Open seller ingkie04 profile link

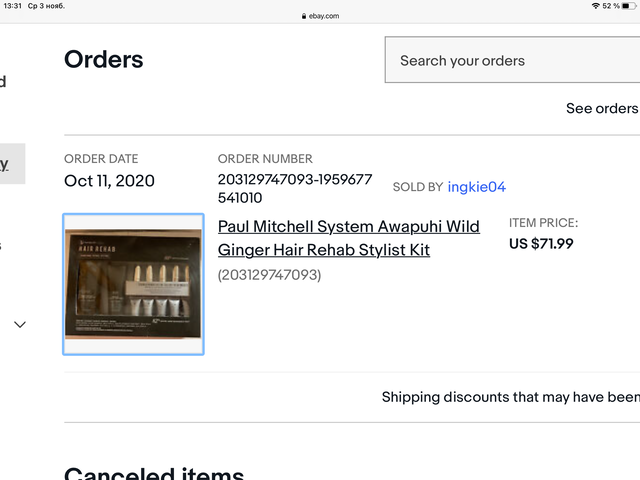[477, 187]
